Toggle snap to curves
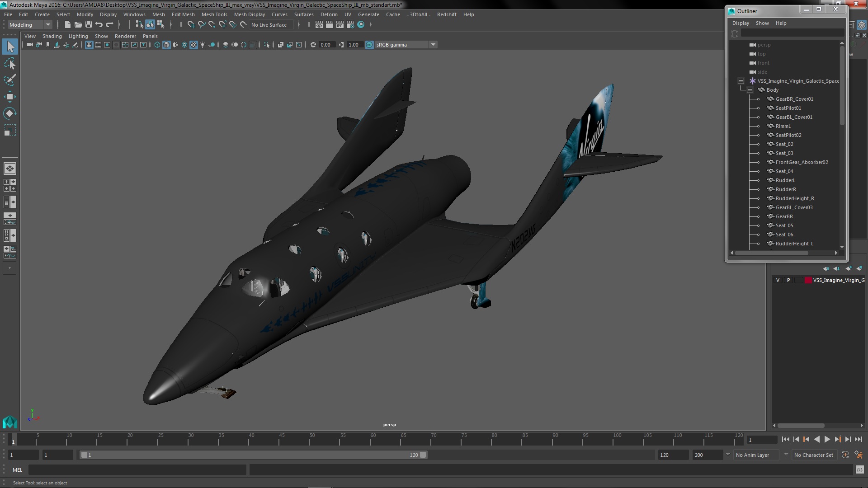Screen dimensions: 868x488 (x=202, y=25)
